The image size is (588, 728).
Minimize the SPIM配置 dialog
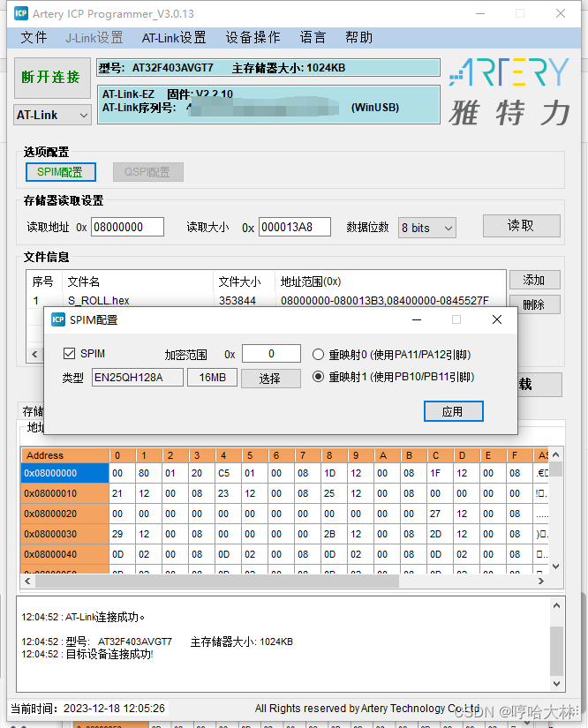pos(417,319)
